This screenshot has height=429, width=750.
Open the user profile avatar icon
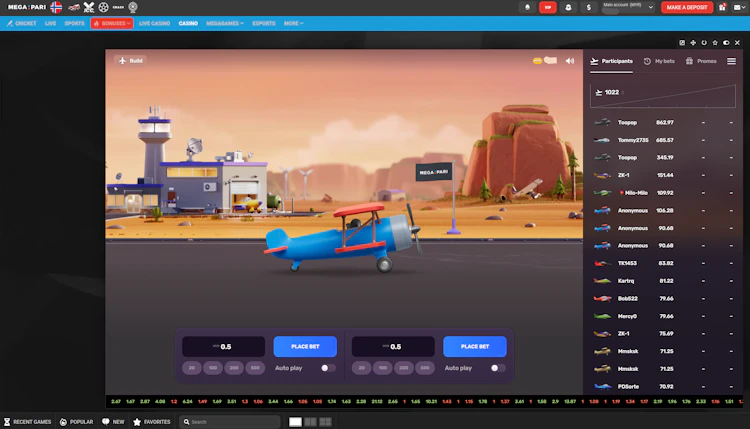[x=568, y=7]
